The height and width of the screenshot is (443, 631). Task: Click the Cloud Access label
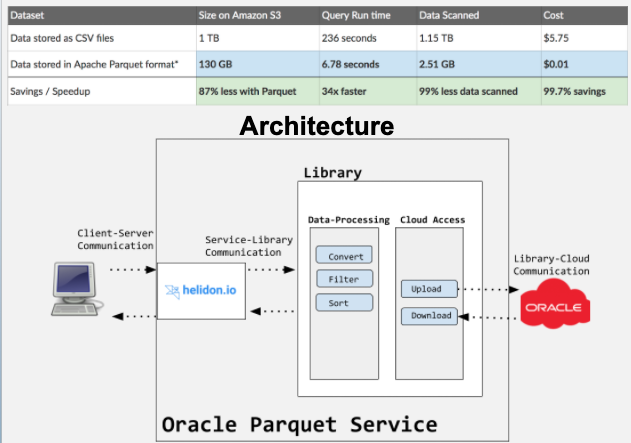(432, 220)
